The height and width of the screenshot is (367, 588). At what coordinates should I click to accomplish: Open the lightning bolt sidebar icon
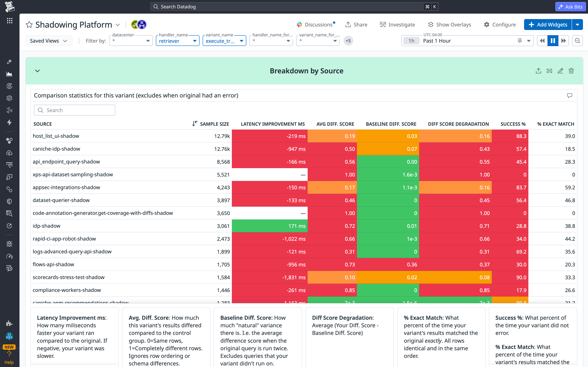[x=10, y=122]
